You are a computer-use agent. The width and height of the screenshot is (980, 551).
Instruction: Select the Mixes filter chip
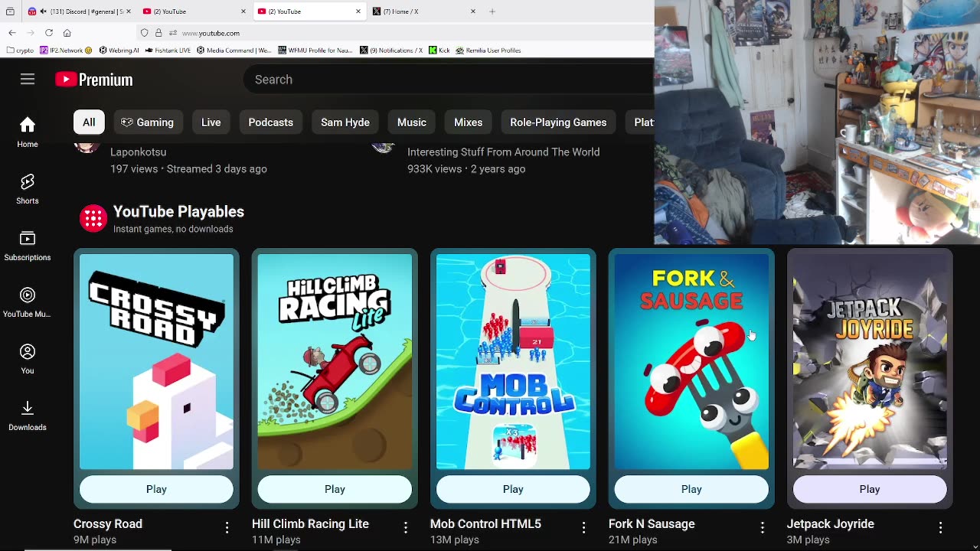468,122
